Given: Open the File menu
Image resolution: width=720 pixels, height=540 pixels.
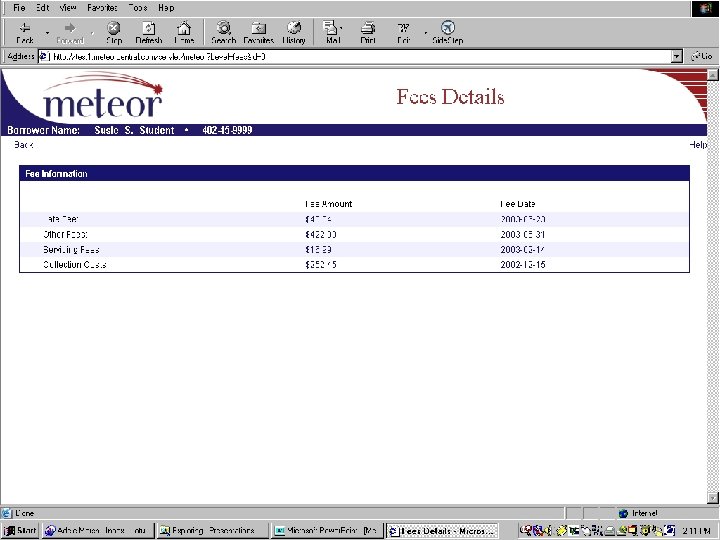Looking at the screenshot, I should pos(19,8).
